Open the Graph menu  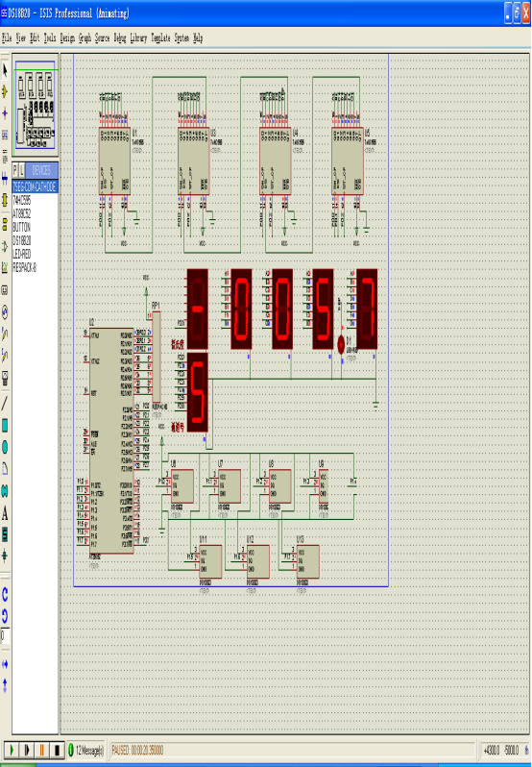(85, 38)
